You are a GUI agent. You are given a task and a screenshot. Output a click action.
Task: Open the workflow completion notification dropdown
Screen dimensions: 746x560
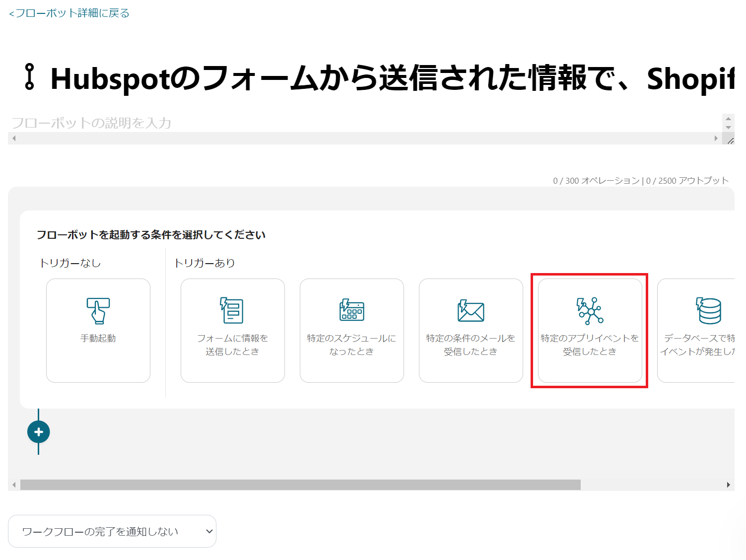pyautogui.click(x=112, y=531)
